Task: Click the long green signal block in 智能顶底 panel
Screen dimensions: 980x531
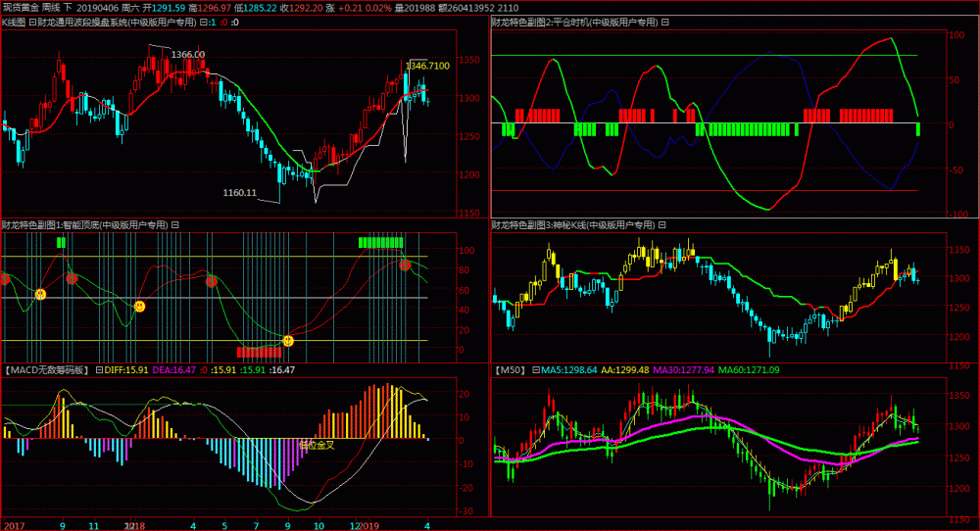Action: [x=380, y=242]
